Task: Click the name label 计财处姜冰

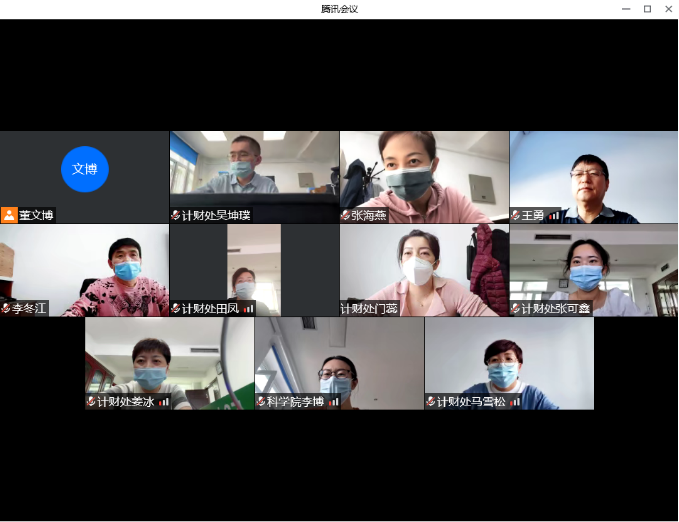Action: [126, 402]
